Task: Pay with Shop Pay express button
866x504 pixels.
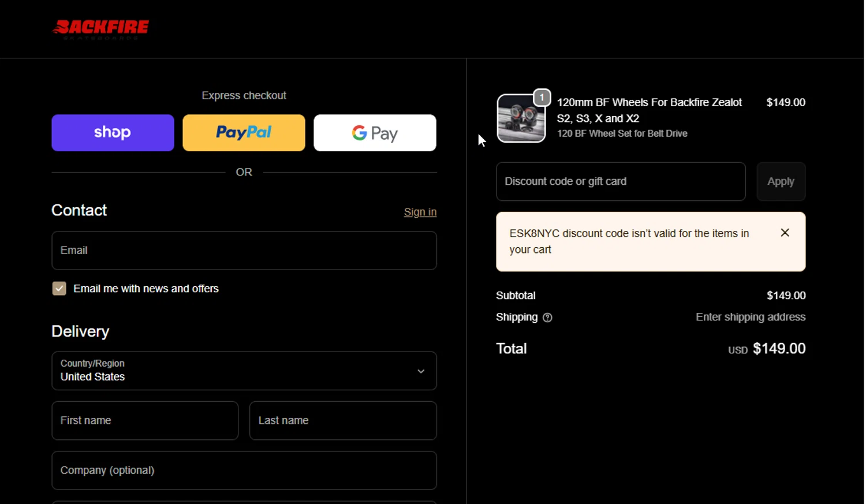Action: tap(113, 133)
